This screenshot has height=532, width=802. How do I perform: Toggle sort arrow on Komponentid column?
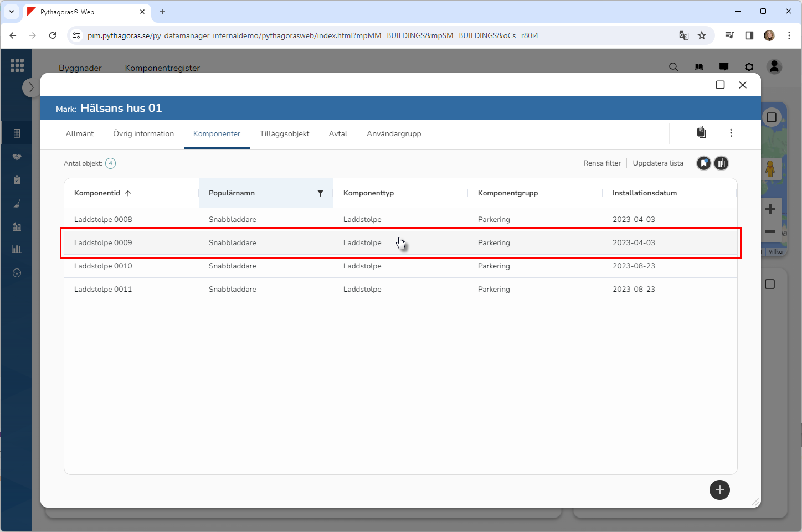(128, 193)
